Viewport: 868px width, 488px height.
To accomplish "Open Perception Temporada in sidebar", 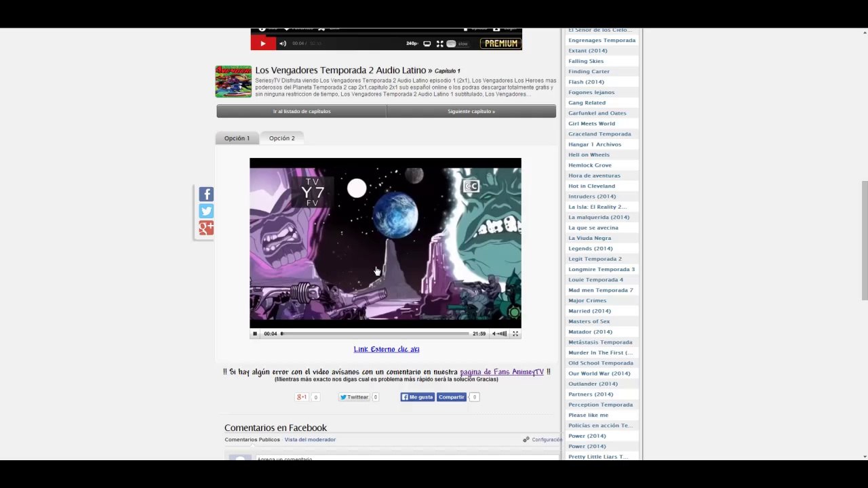I will 601,405.
